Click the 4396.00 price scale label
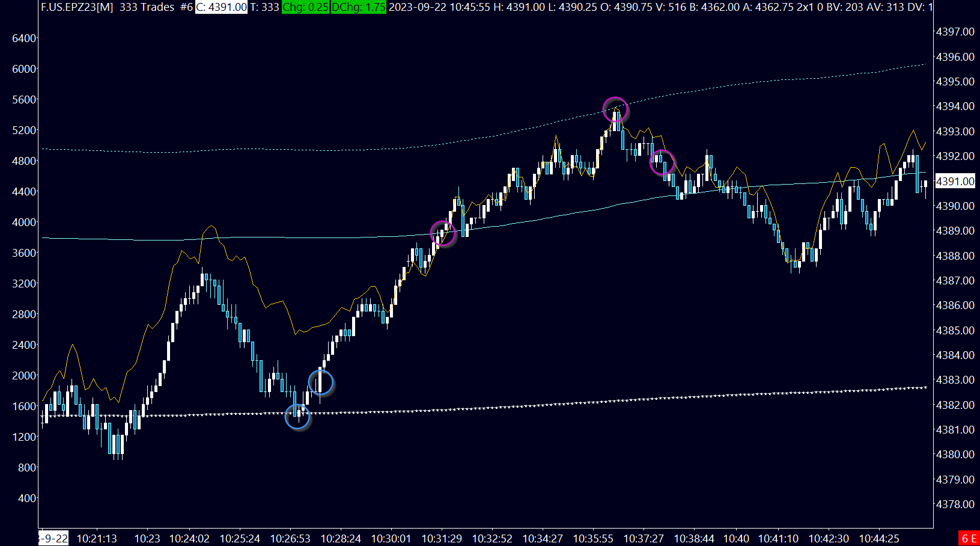Viewport: 980px width, 546px height. [x=955, y=57]
